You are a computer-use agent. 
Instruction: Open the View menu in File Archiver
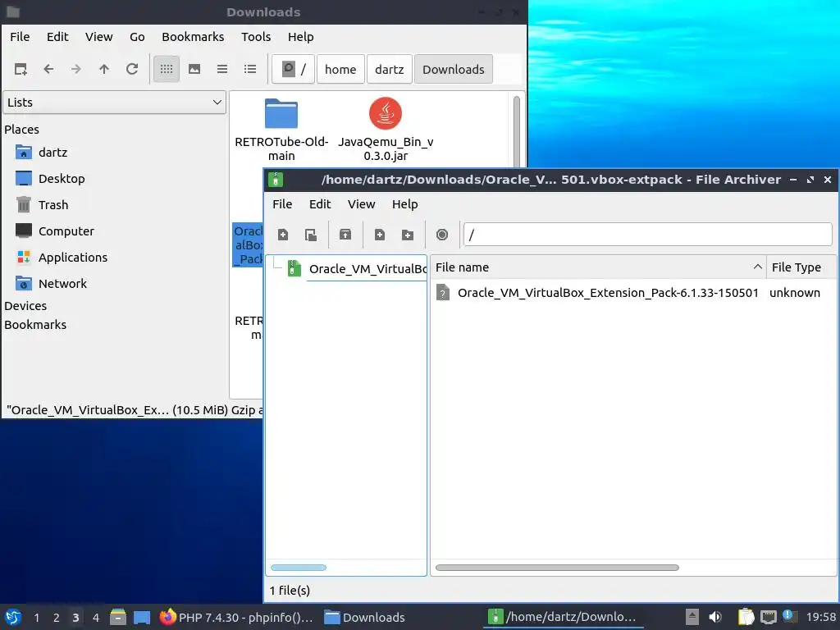[x=361, y=204]
